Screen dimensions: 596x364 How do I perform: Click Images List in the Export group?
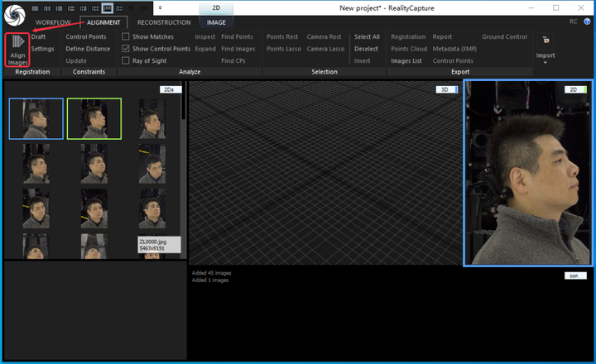pyautogui.click(x=406, y=60)
